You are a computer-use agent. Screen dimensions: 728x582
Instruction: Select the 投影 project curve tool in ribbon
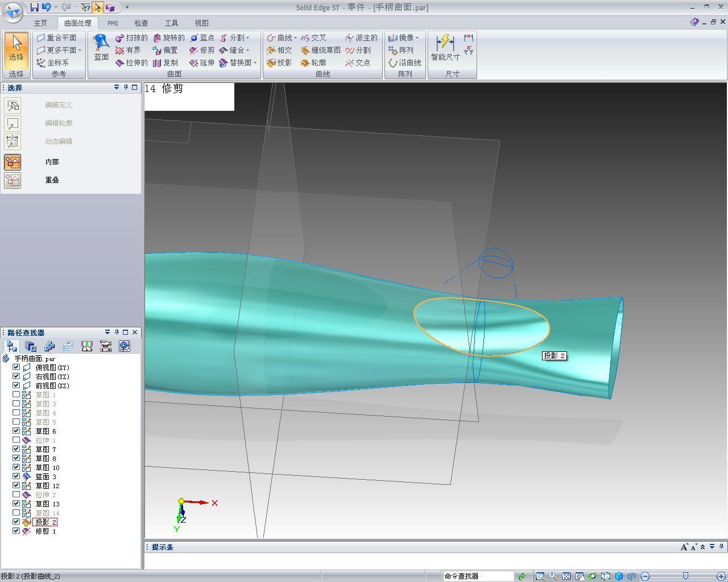click(279, 63)
